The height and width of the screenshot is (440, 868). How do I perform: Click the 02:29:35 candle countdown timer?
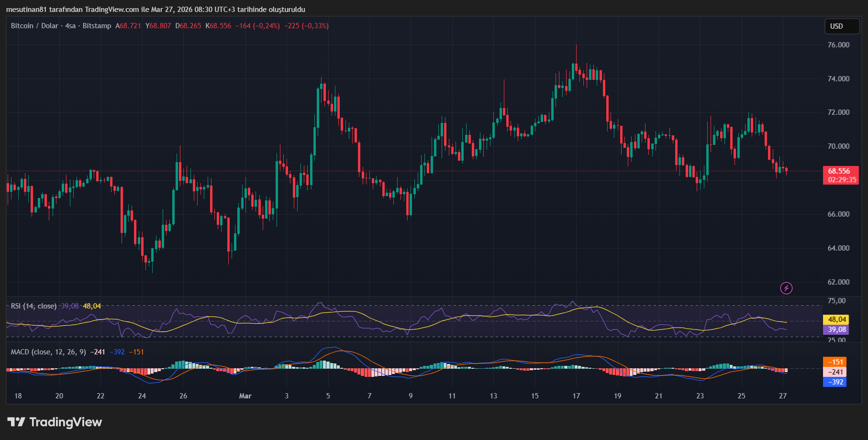point(842,180)
